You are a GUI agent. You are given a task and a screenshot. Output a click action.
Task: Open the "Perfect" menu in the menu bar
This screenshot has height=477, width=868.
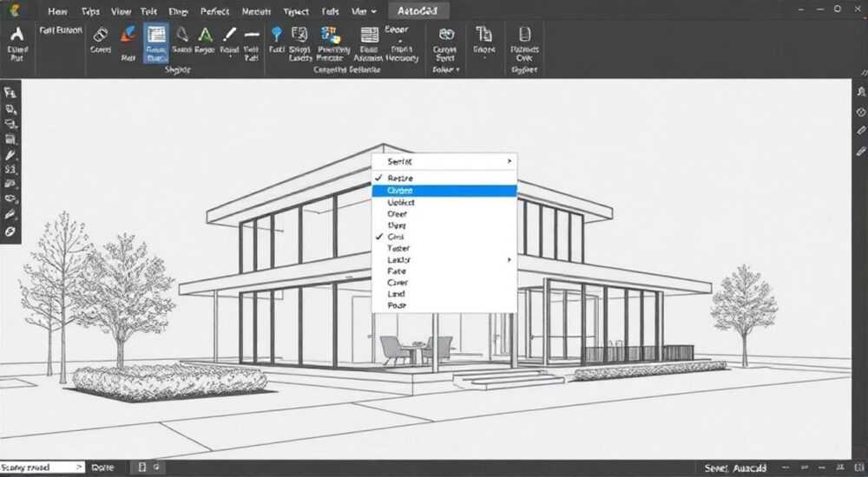click(214, 11)
